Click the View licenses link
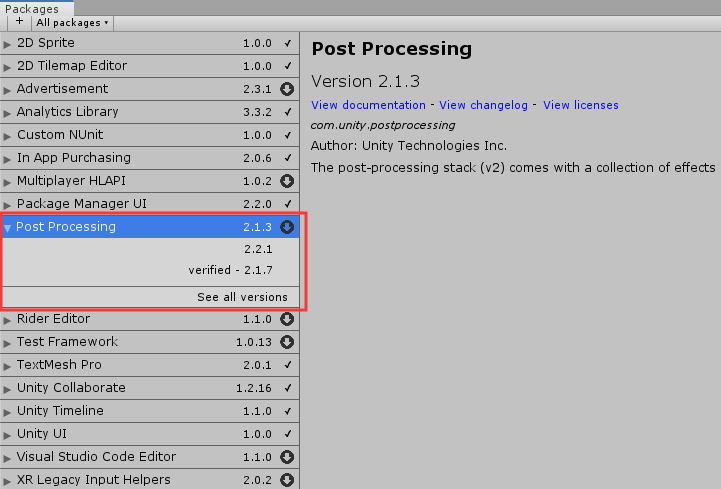Viewport: 721px width, 489px height. click(x=580, y=105)
